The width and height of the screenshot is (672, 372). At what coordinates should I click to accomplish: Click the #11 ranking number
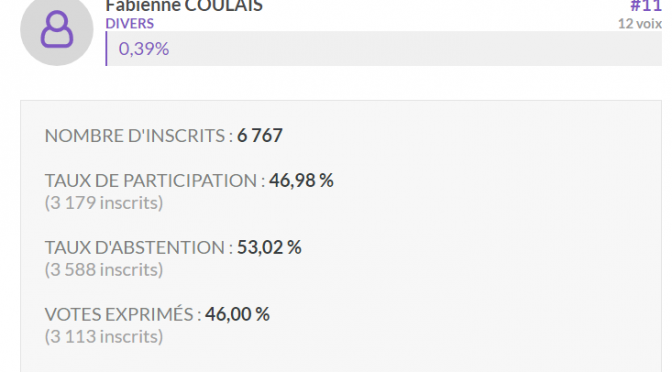pos(645,6)
